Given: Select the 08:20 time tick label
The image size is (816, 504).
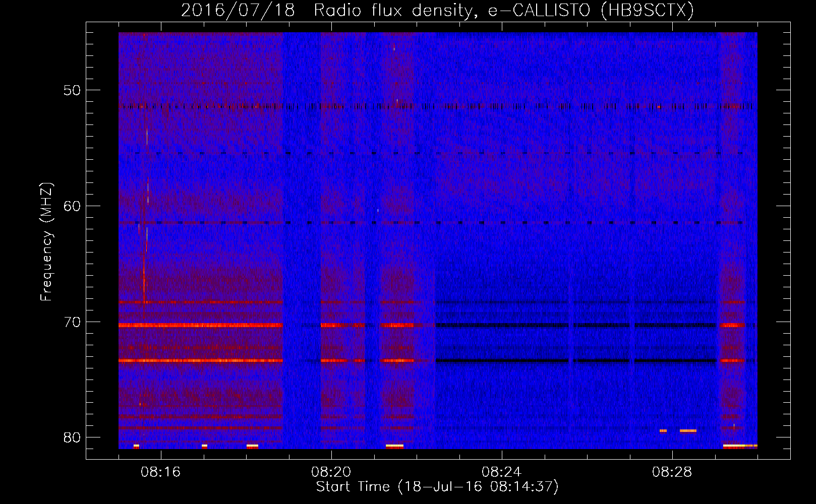Looking at the screenshot, I should tap(331, 472).
